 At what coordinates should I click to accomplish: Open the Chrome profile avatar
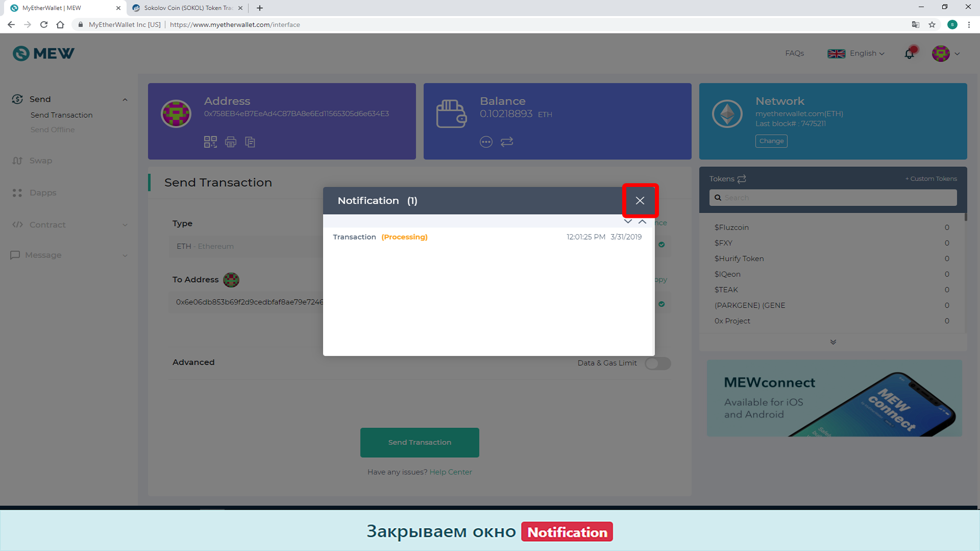(952, 24)
